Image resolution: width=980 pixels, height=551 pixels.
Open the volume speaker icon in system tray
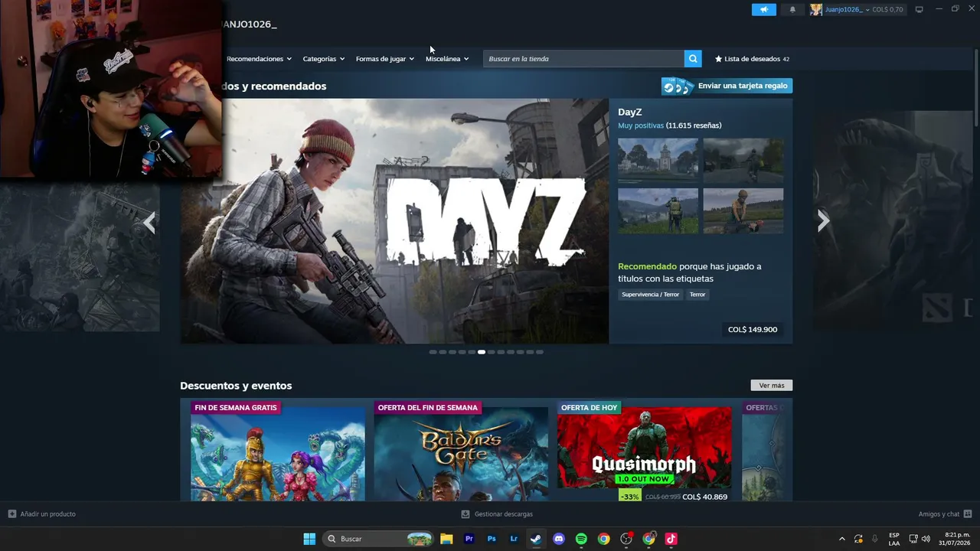(926, 539)
